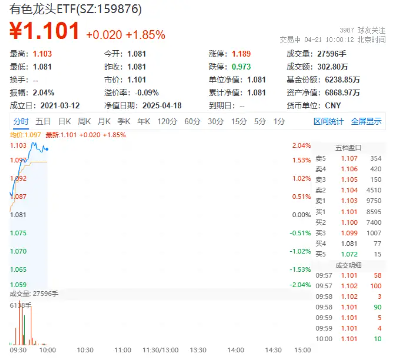Click the +1.85% change beside the large price
This screenshot has width=395, height=362.
[x=145, y=35]
